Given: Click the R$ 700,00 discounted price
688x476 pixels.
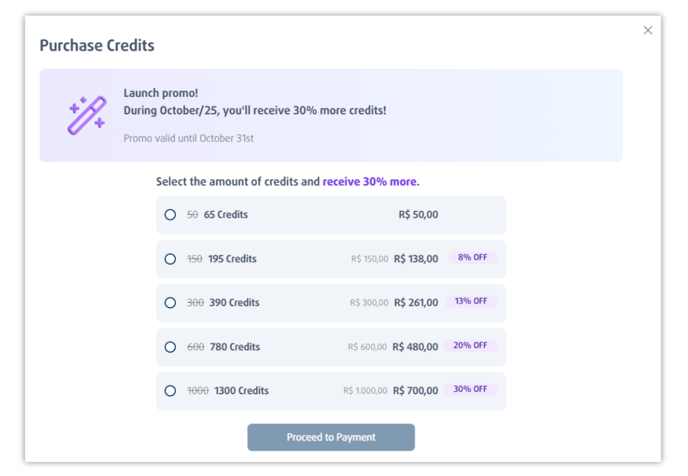Looking at the screenshot, I should tap(416, 391).
